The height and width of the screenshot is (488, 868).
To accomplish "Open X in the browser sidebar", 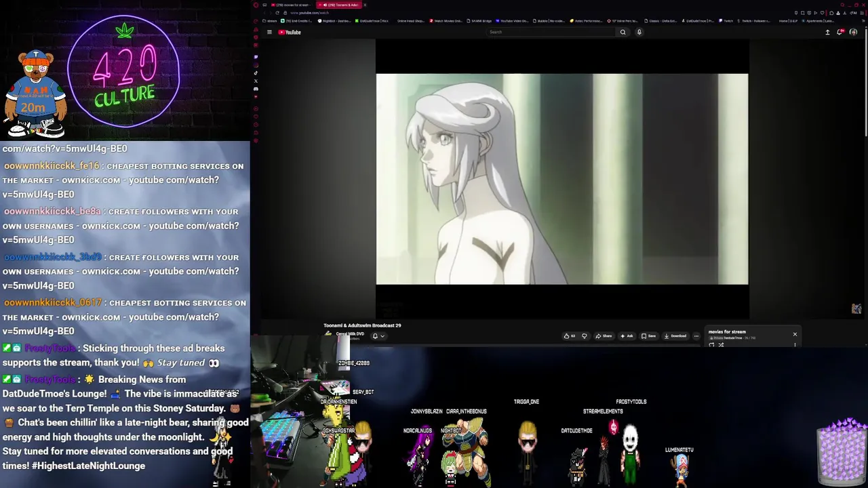I will 256,81.
